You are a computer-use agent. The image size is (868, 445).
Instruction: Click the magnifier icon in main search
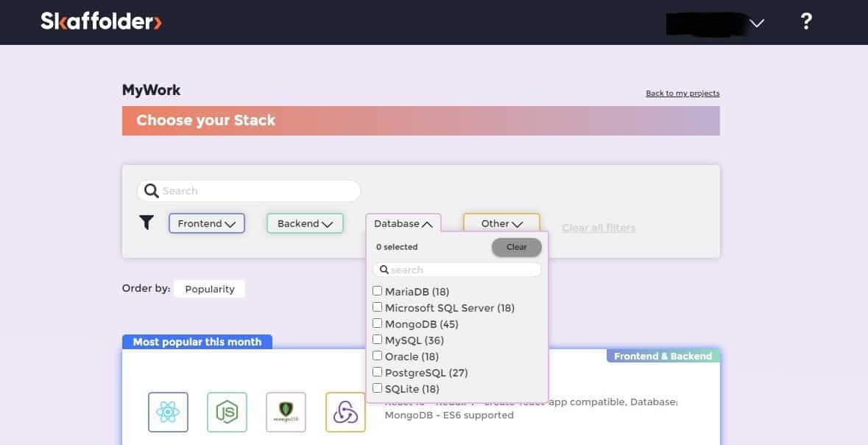[x=152, y=191]
